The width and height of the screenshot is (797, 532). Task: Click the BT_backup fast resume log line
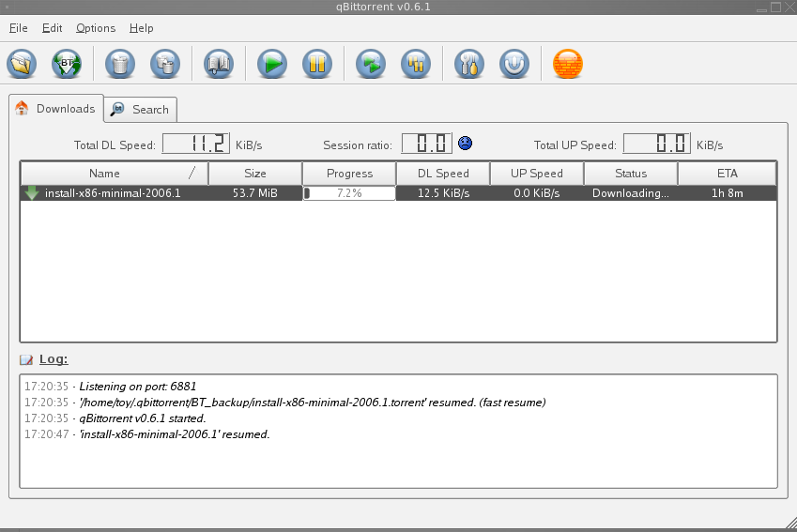285,403
